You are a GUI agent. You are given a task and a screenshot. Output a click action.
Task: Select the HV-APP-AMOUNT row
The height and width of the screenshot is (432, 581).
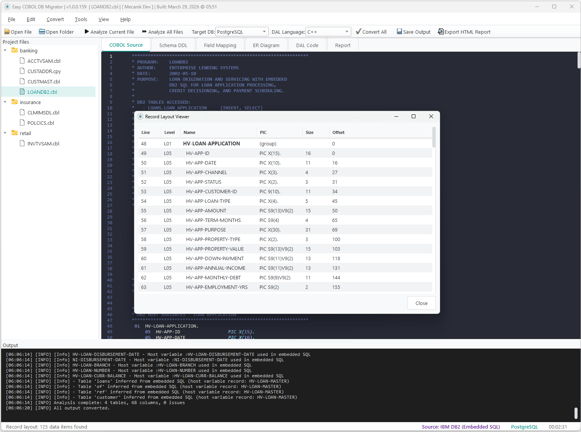click(285, 210)
